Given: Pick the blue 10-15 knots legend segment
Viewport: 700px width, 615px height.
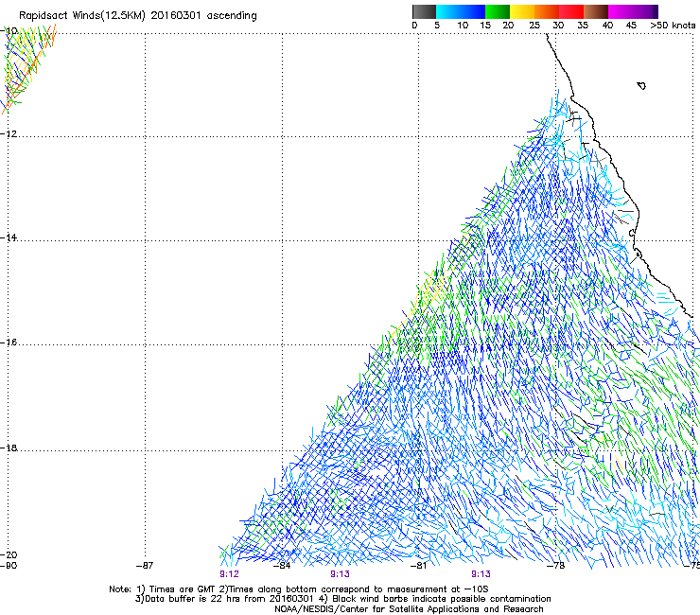Looking at the screenshot, I should click(x=473, y=11).
